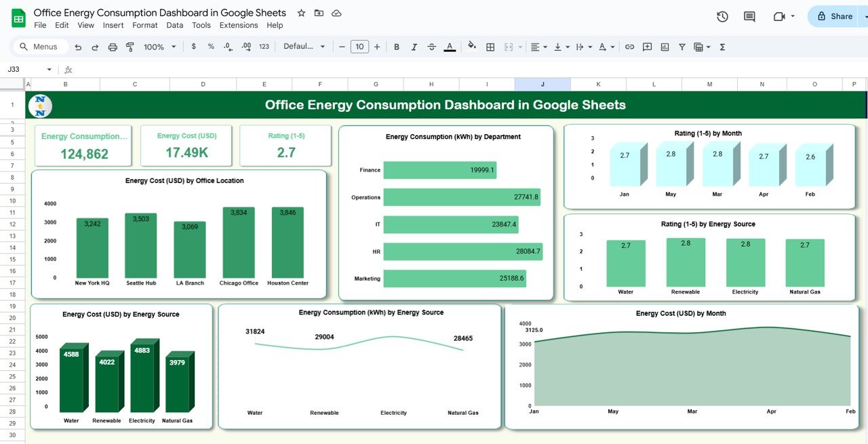This screenshot has width=868, height=444.
Task: Click the Borders icon
Action: (x=490, y=47)
